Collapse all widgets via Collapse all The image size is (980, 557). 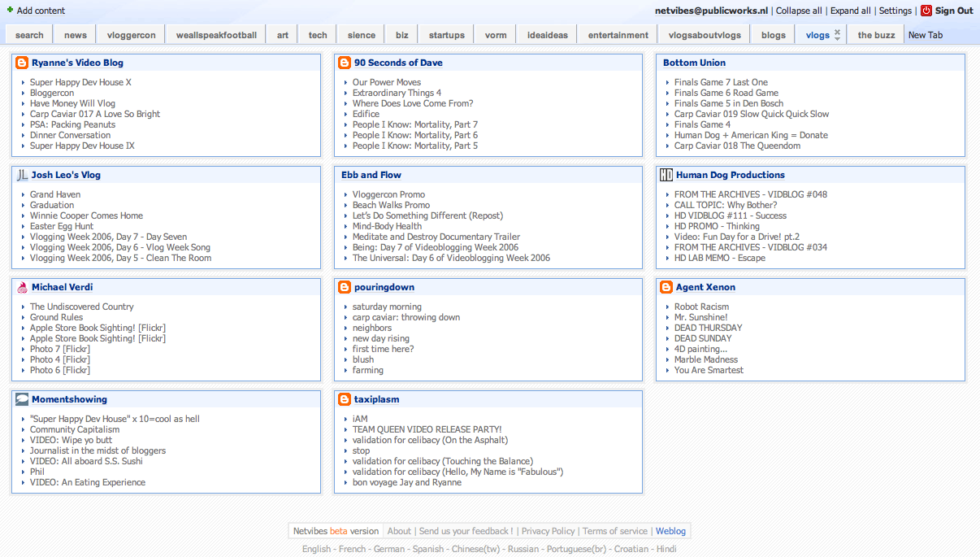798,11
